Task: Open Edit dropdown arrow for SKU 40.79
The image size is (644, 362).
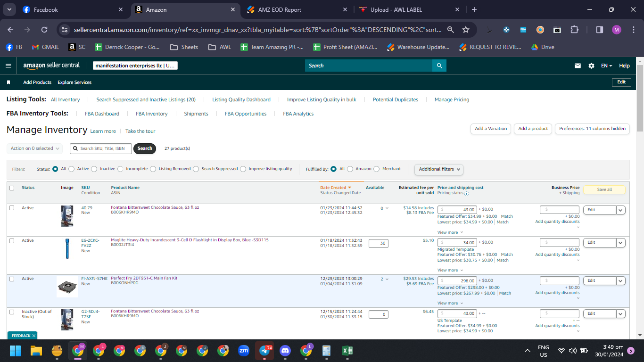Action: 621,210
